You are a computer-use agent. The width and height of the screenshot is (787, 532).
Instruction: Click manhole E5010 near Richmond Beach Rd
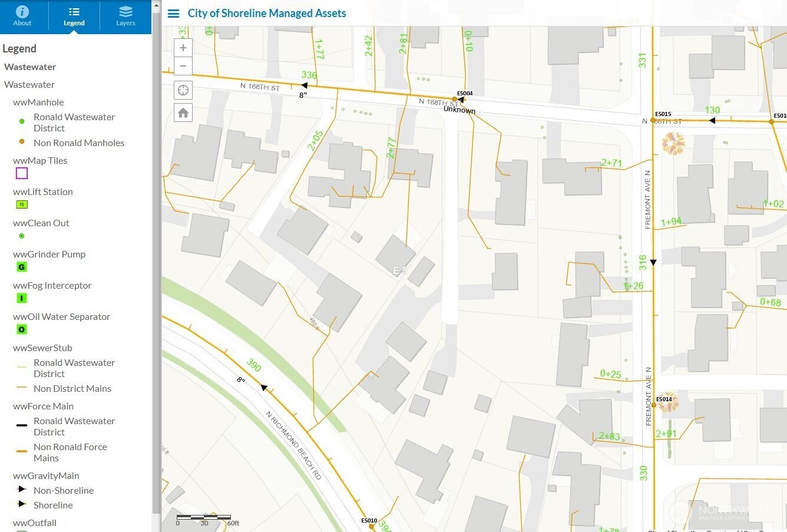371,526
